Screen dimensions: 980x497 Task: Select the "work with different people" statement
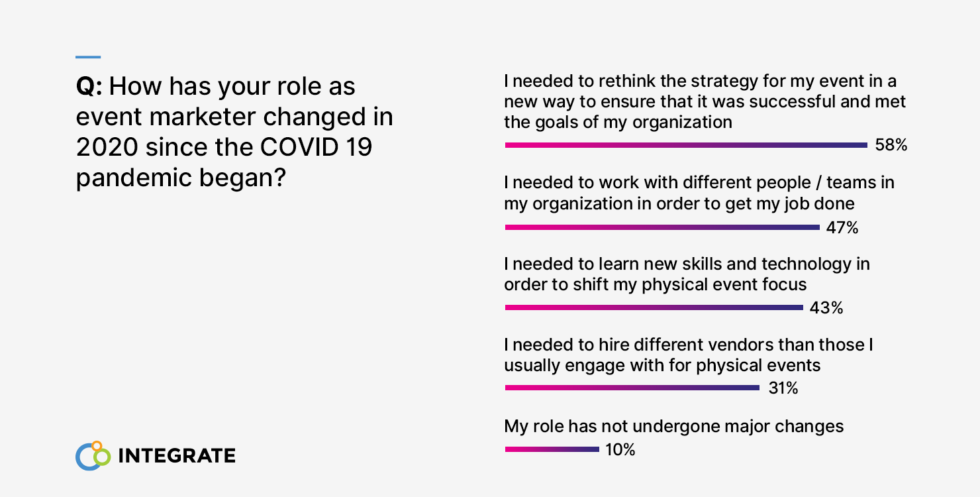pyautogui.click(x=699, y=193)
